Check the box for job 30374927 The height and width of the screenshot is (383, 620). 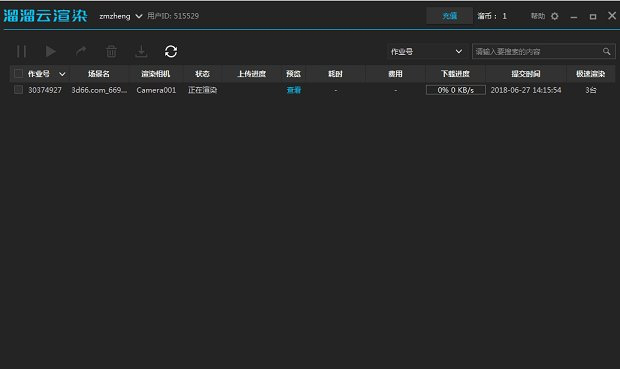pos(18,90)
